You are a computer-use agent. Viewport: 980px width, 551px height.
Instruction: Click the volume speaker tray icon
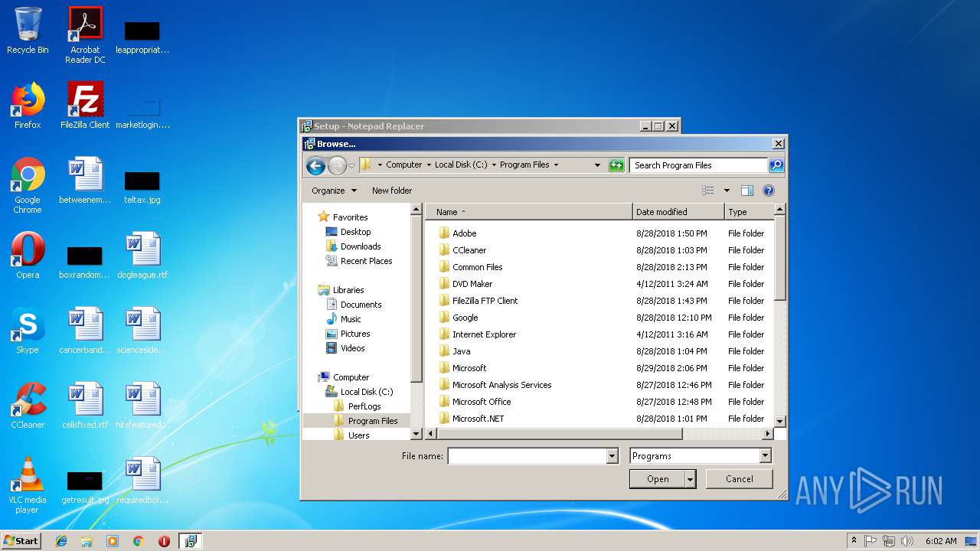click(x=907, y=541)
